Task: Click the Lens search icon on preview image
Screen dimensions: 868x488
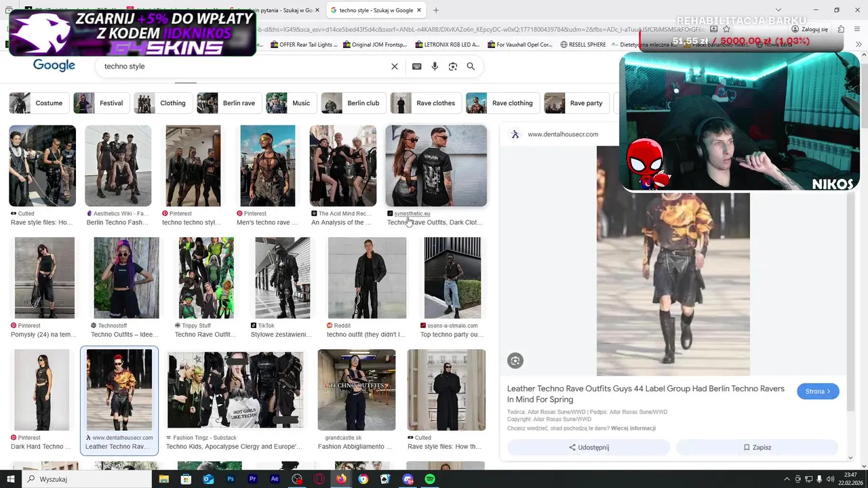Action: point(515,361)
